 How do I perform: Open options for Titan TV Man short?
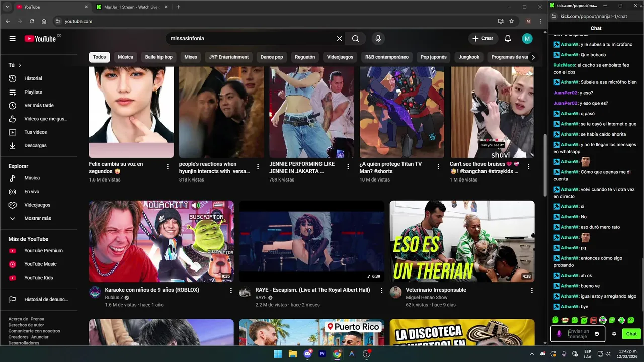[438, 166]
